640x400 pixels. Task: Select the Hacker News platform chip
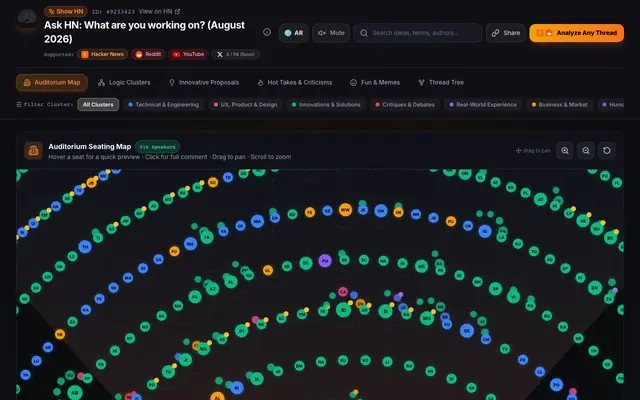click(102, 54)
